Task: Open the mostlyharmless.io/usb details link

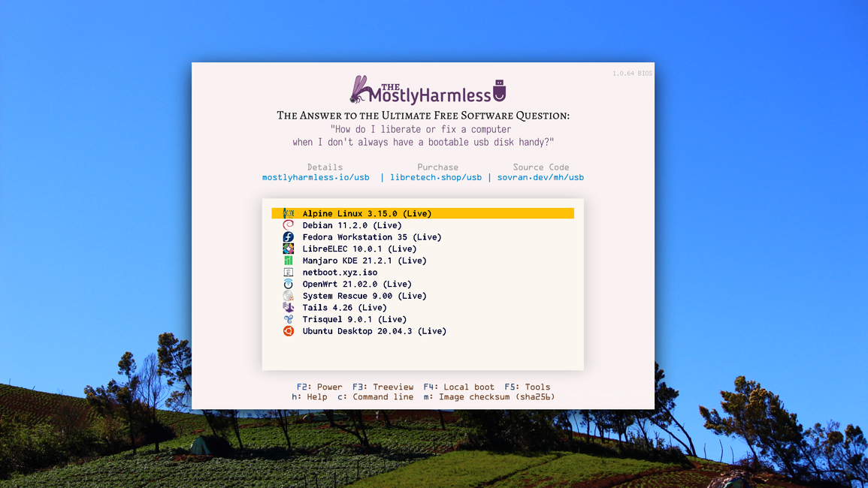Action: 316,178
